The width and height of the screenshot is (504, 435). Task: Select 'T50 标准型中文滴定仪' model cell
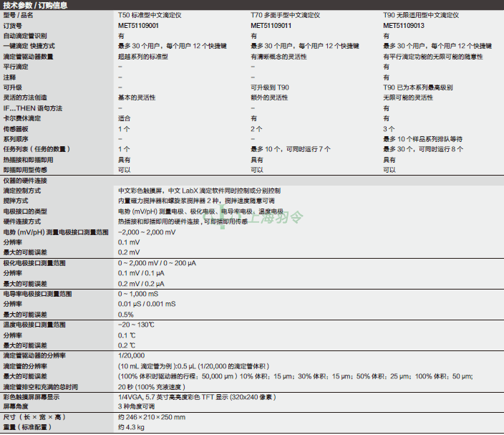(x=150, y=15)
